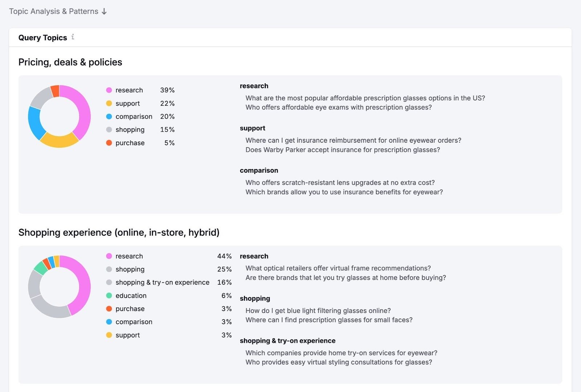This screenshot has height=392, width=581.
Task: Click the orange purchase dot in Pricing legend
Action: 108,143
